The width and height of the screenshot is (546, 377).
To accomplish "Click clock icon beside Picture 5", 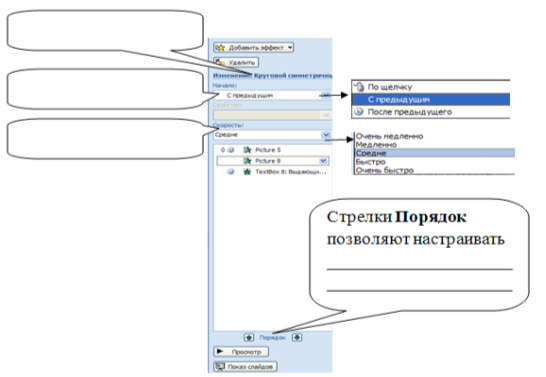I will tap(230, 150).
